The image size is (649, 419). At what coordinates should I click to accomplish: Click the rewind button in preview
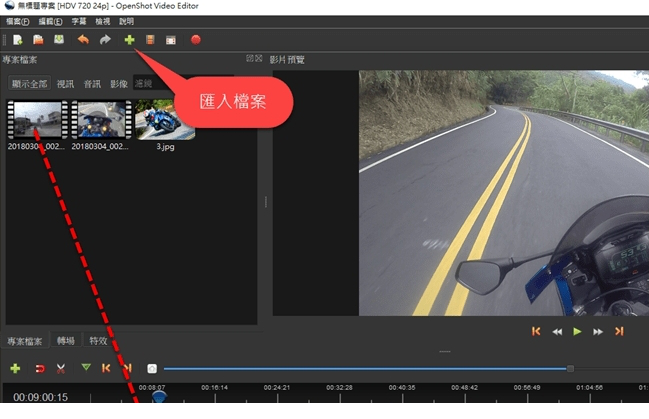557,332
